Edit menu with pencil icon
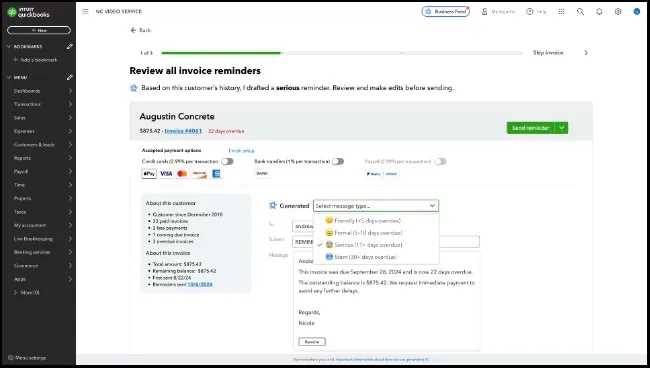This screenshot has width=650, height=368. pyautogui.click(x=70, y=77)
